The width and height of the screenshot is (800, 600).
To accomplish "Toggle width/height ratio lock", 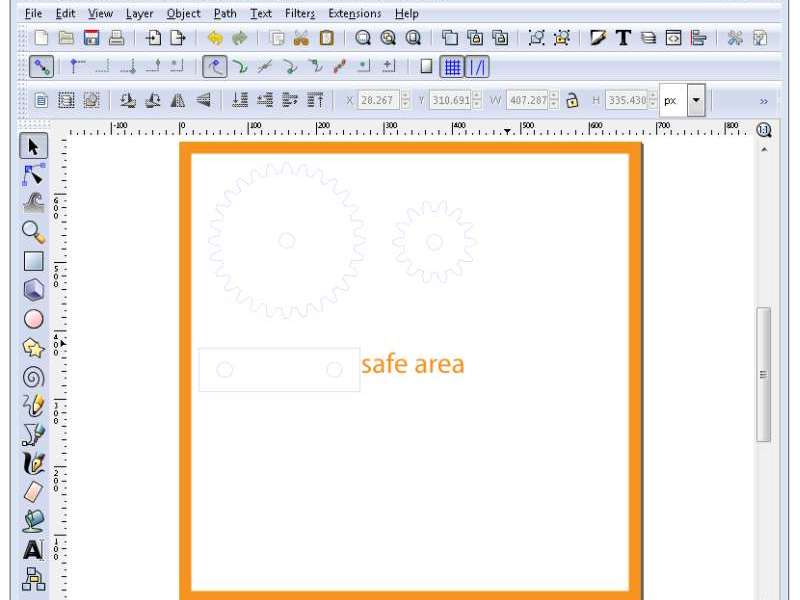I will pos(572,101).
